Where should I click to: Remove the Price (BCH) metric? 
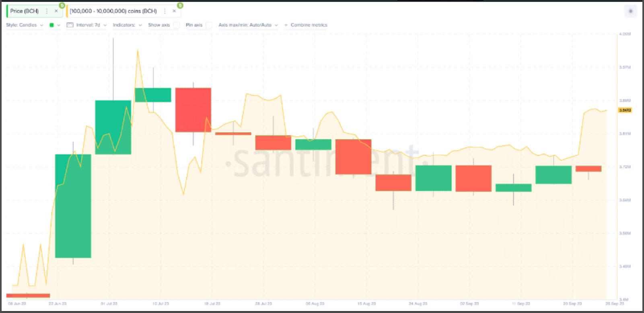(56, 11)
